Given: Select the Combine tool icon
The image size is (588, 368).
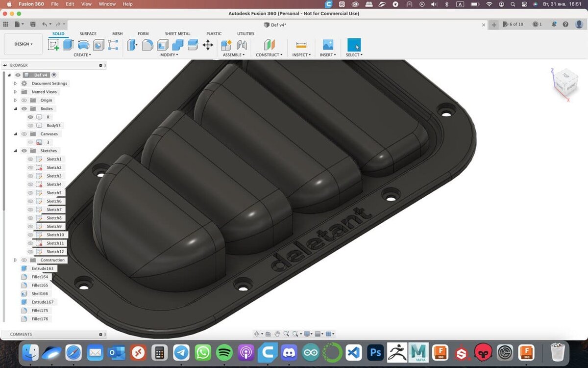Looking at the screenshot, I should (x=177, y=45).
